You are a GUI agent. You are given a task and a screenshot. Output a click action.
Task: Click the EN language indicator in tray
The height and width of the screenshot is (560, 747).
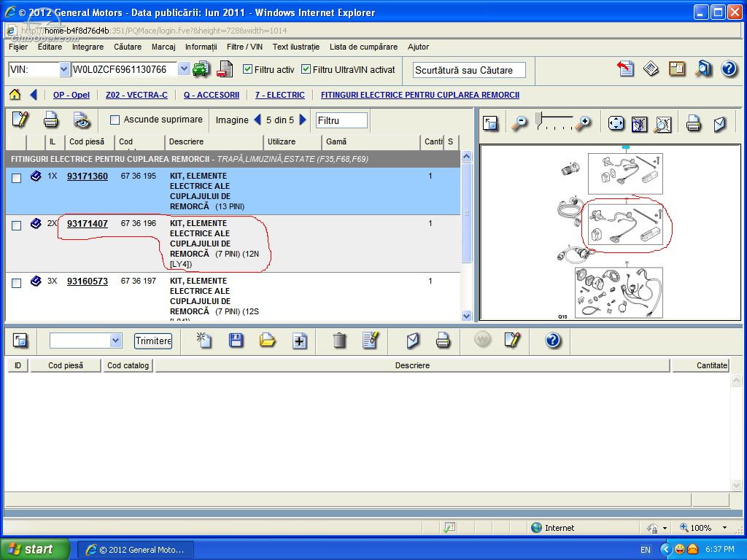(x=646, y=550)
